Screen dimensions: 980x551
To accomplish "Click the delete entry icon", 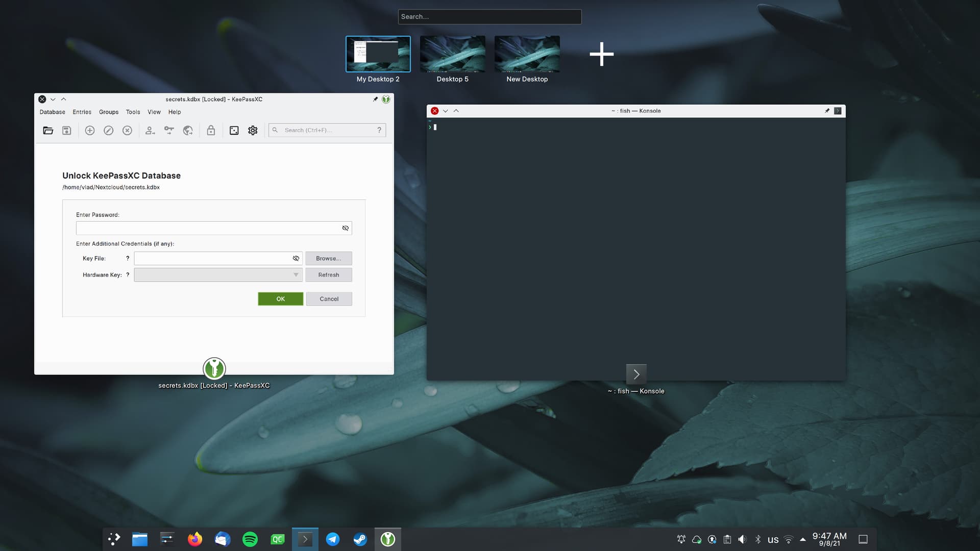I will pos(128,131).
